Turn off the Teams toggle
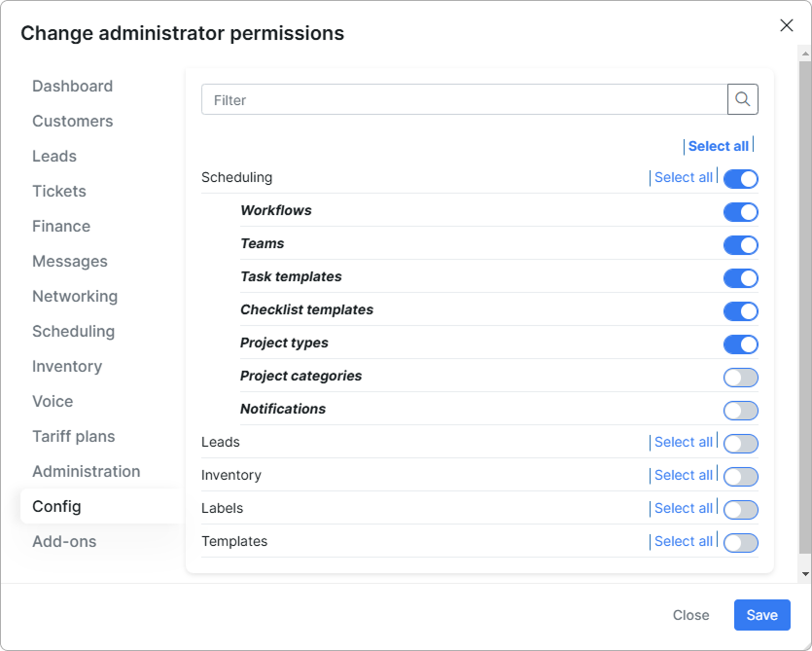Viewport: 812px width, 651px height. tap(741, 245)
